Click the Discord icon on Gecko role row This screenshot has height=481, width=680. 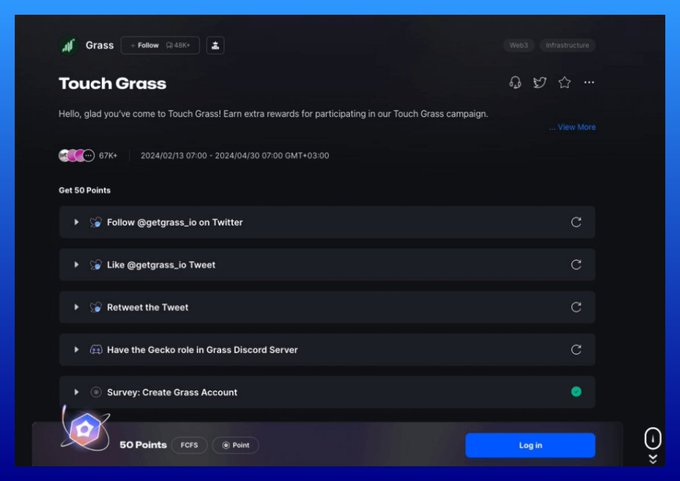coord(96,350)
